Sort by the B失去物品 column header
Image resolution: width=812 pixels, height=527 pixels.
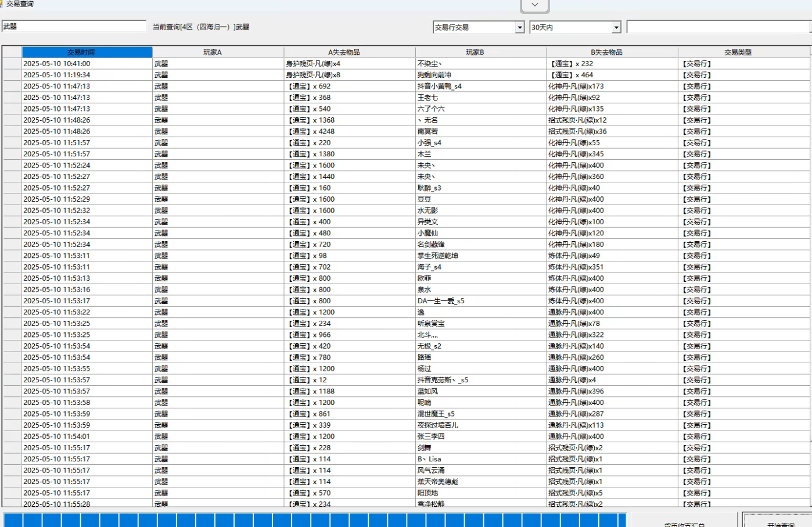click(612, 52)
